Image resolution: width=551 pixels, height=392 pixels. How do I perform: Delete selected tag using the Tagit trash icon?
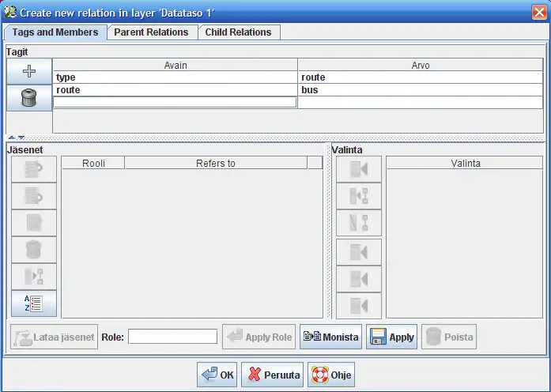tap(29, 97)
